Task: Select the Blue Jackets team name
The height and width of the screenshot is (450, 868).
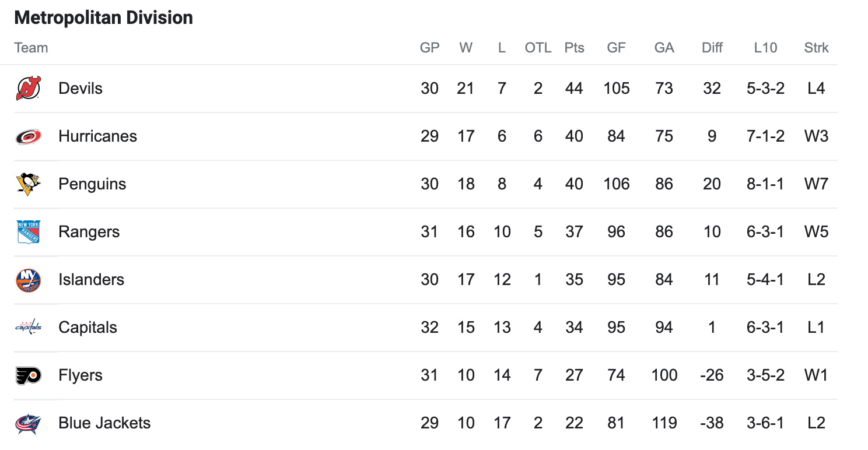Action: [104, 423]
